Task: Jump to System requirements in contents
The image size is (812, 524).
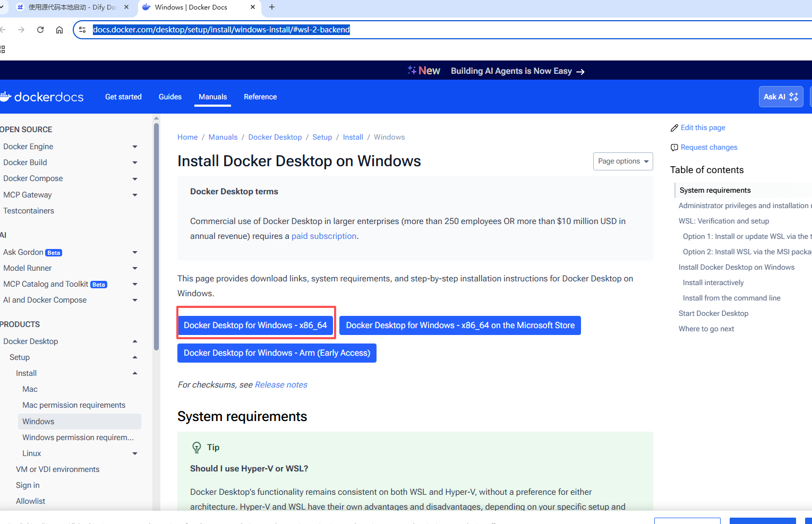Action: [715, 190]
